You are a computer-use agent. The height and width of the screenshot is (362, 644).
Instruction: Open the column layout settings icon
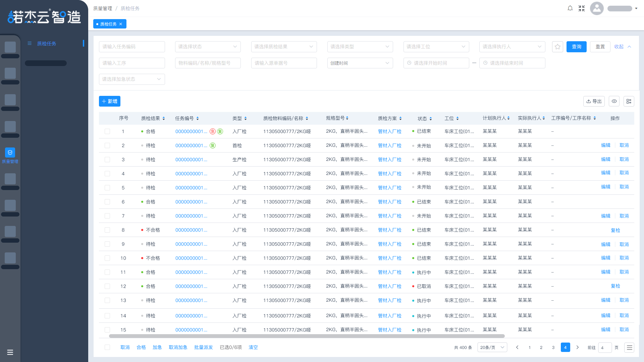pyautogui.click(x=629, y=101)
